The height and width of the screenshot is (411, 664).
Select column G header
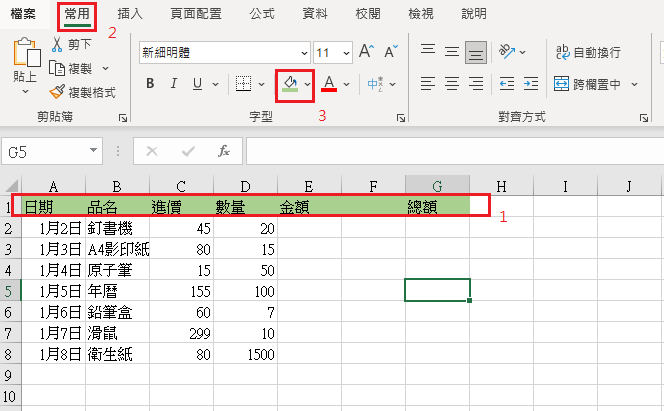(437, 186)
